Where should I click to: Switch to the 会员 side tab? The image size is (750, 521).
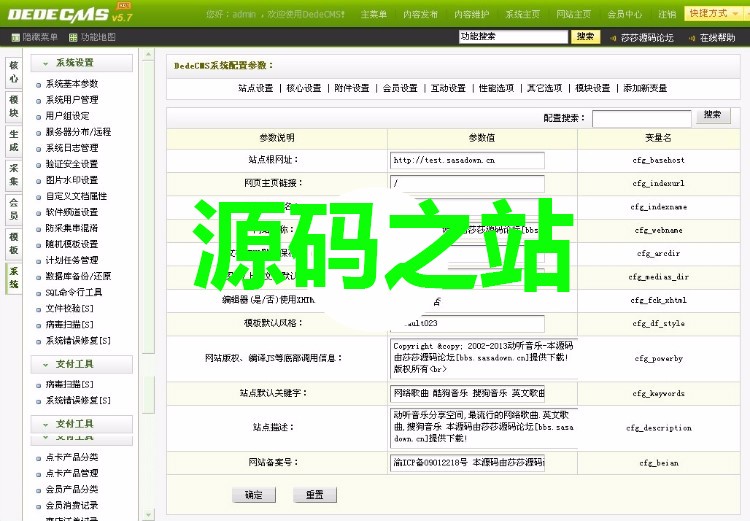tap(14, 209)
